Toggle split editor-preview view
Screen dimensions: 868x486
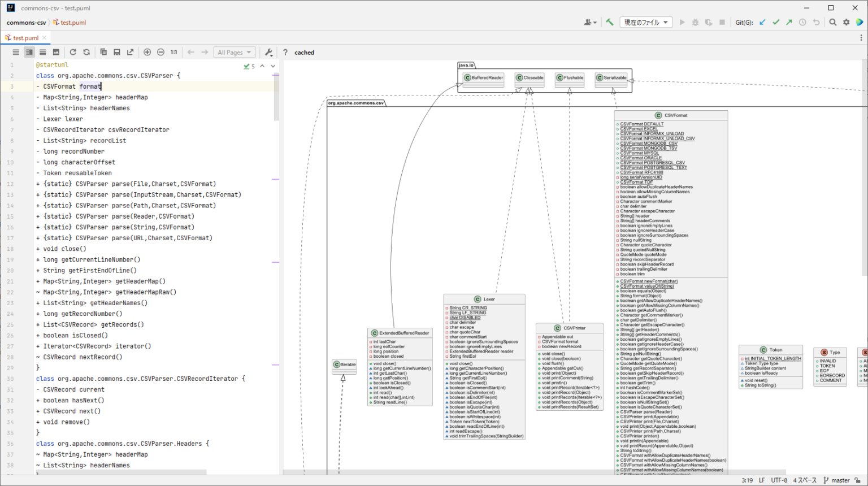(29, 52)
